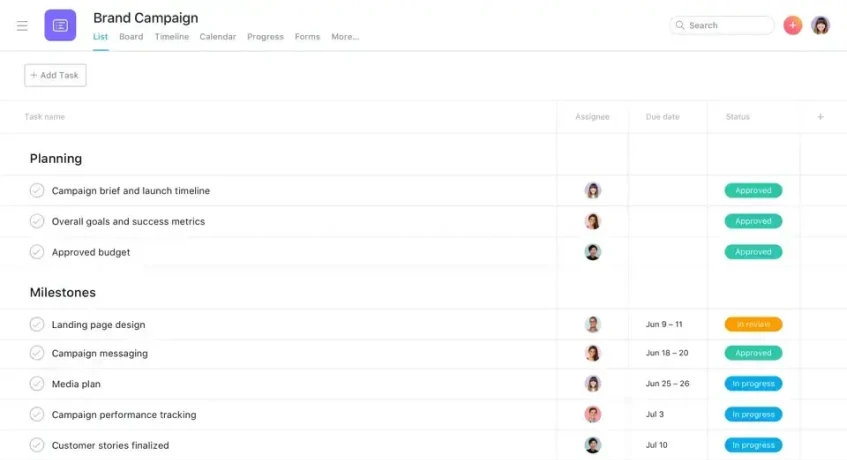Click the orange In review status pill
The image size is (847, 460).
coord(753,325)
